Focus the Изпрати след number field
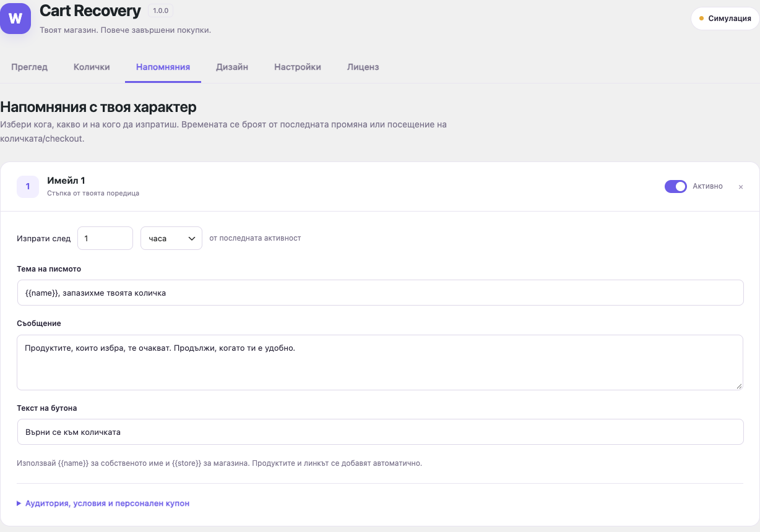760x532 pixels. 105,238
